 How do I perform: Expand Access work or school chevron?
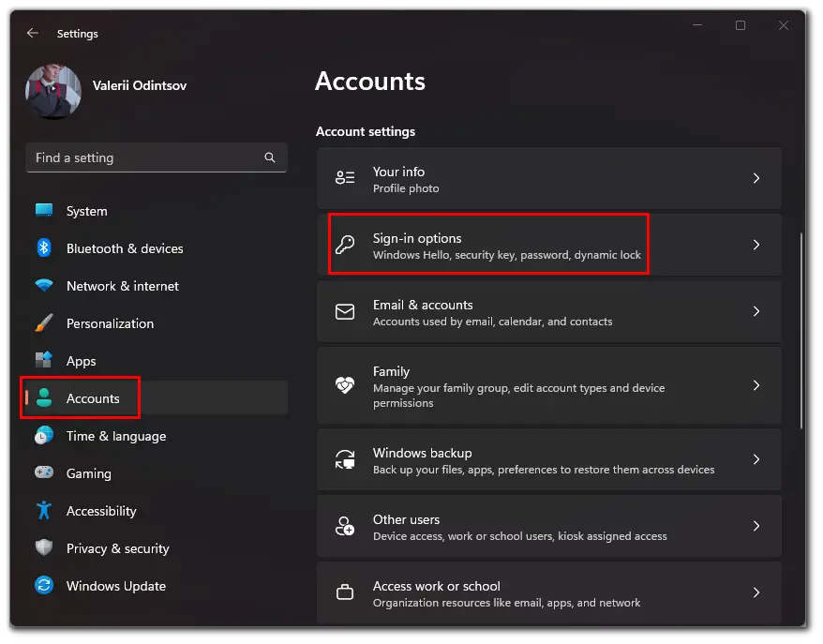pos(756,592)
